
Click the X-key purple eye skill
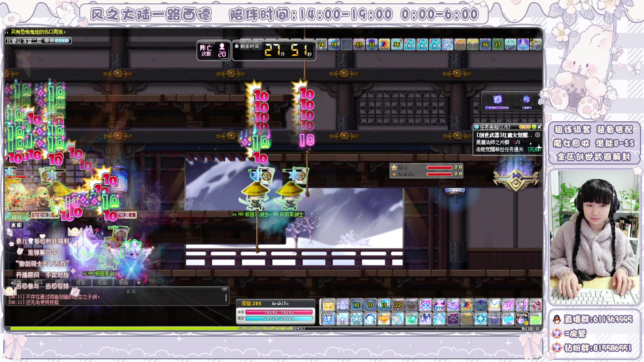tap(452, 319)
